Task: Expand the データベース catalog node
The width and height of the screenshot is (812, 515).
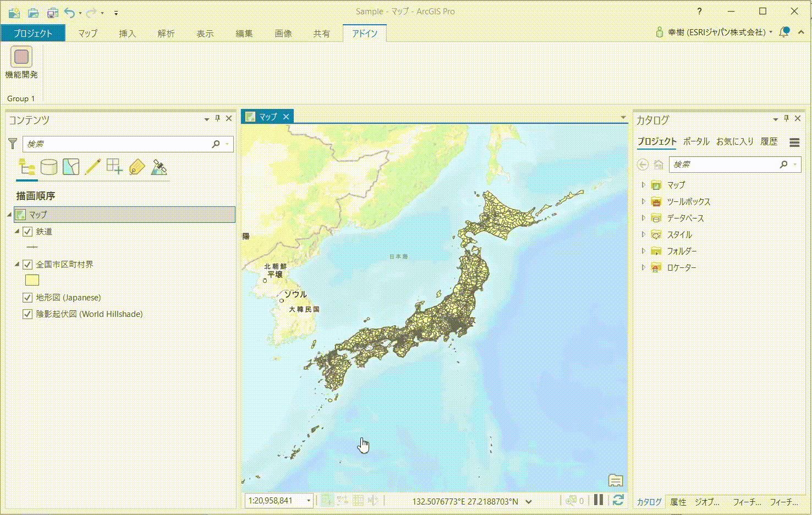Action: [643, 218]
